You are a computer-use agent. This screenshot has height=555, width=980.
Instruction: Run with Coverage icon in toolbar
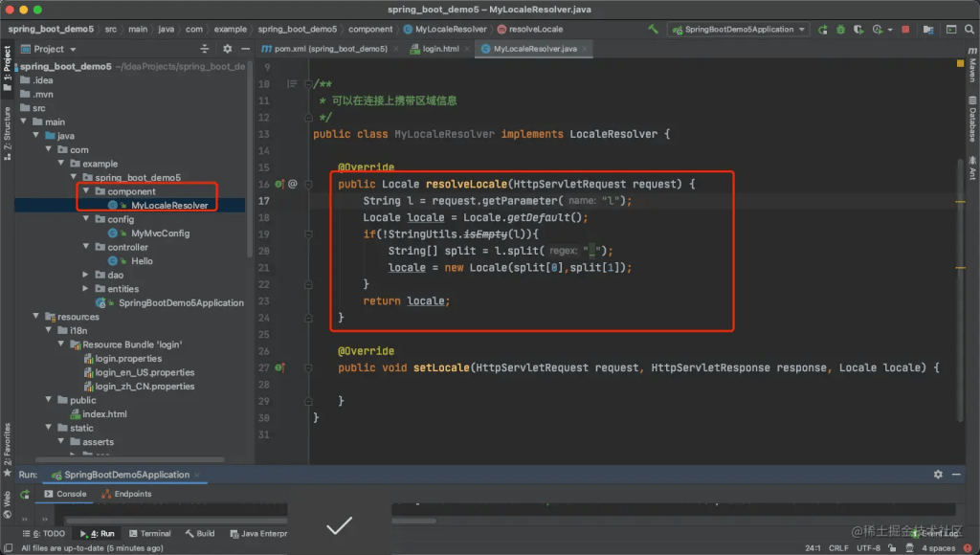(x=860, y=30)
